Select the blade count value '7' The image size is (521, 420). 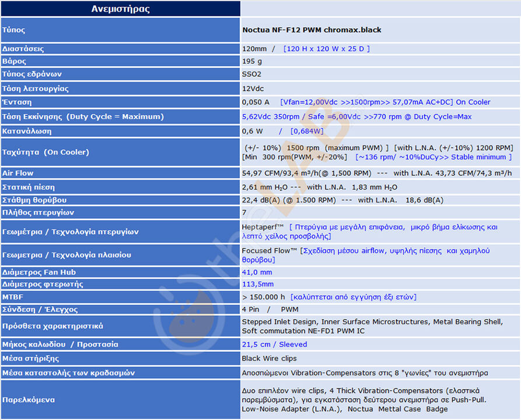coord(244,213)
